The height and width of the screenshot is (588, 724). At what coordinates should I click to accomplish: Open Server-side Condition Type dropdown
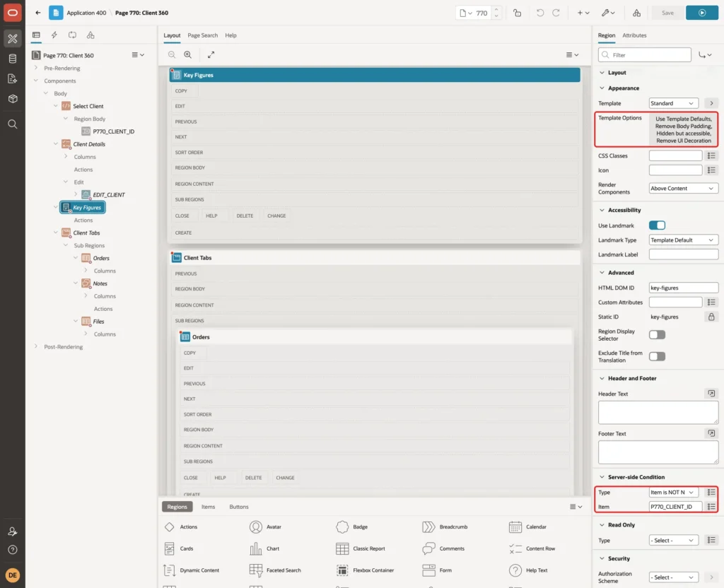point(673,493)
